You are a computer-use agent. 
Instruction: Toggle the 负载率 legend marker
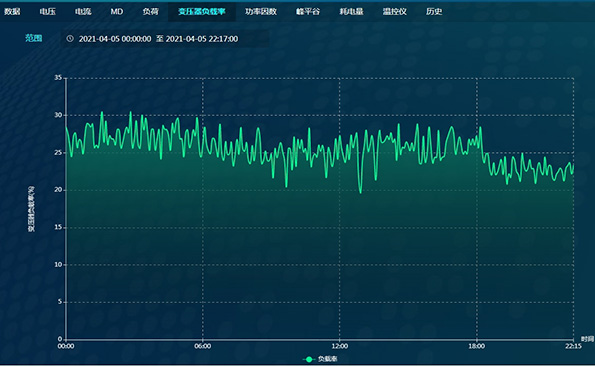[309, 359]
